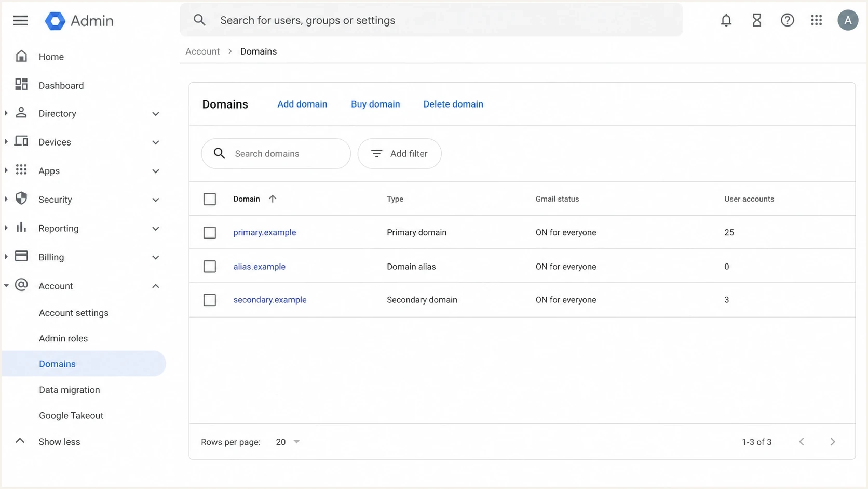
Task: Click the magnifier icon in top search bar
Action: pos(199,20)
